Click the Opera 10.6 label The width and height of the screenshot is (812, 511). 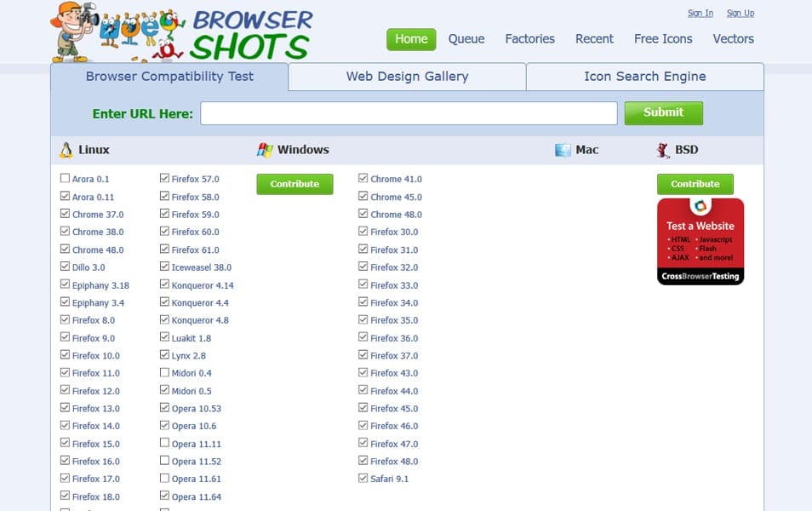point(194,426)
